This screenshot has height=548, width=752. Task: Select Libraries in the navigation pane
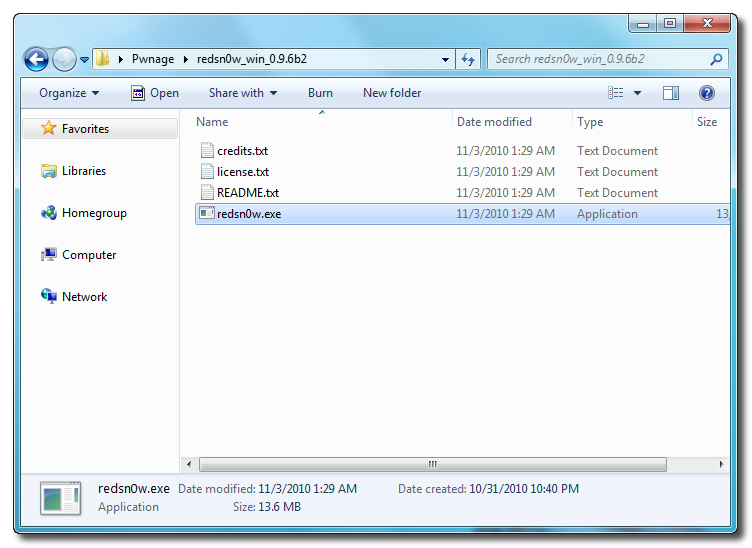point(84,171)
